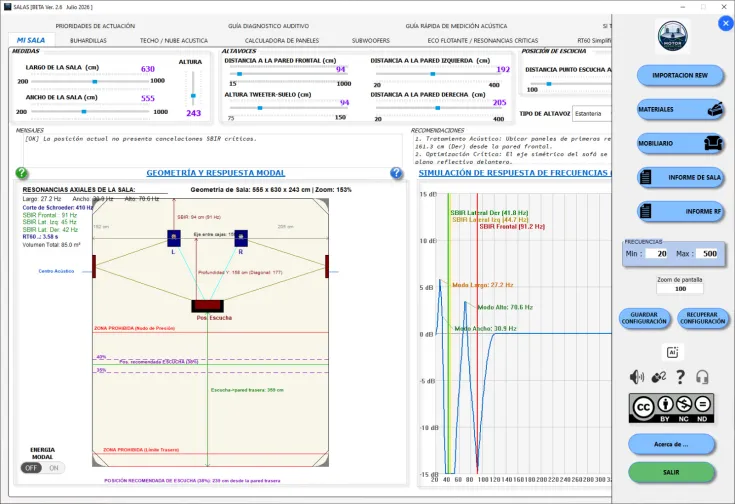Click the Largo de la Sala slider
The height and width of the screenshot is (504, 735).
tap(89, 82)
